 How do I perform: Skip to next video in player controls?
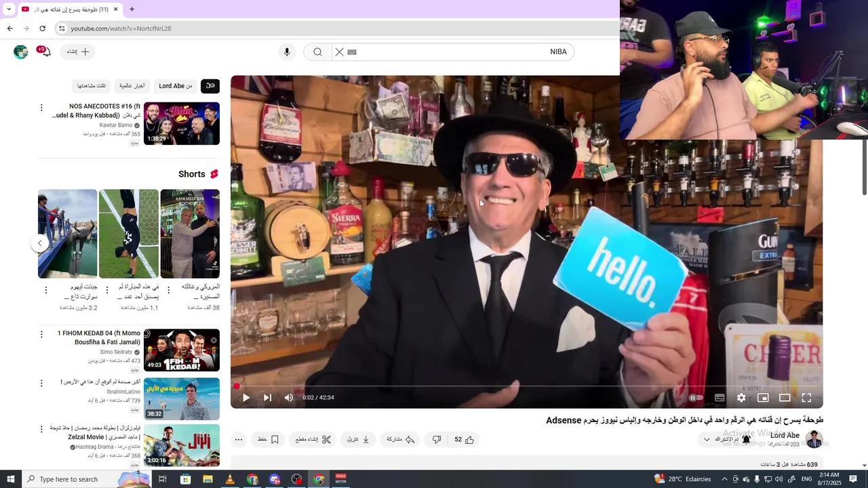point(267,398)
